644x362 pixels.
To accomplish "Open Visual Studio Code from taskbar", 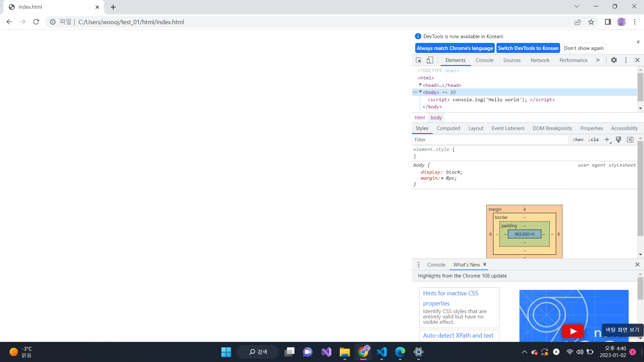I will coord(382,352).
